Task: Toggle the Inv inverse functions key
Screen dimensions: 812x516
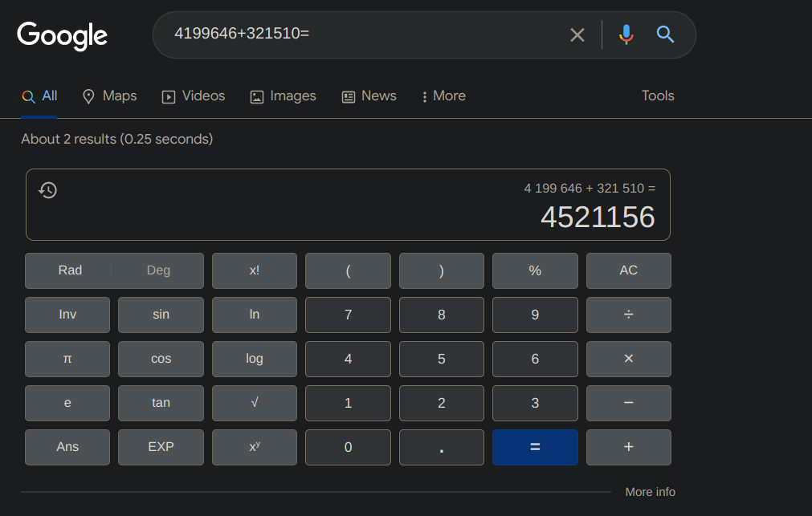Action: tap(67, 315)
